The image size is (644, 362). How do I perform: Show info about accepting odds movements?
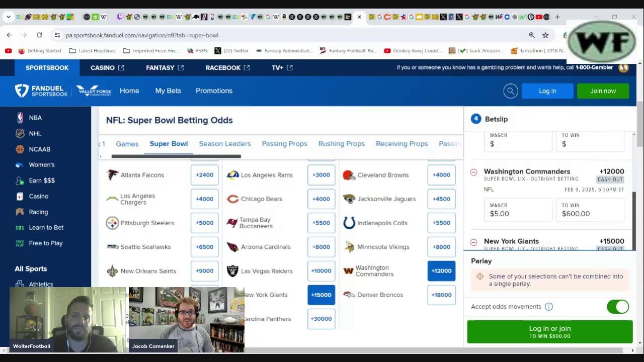coord(549,307)
